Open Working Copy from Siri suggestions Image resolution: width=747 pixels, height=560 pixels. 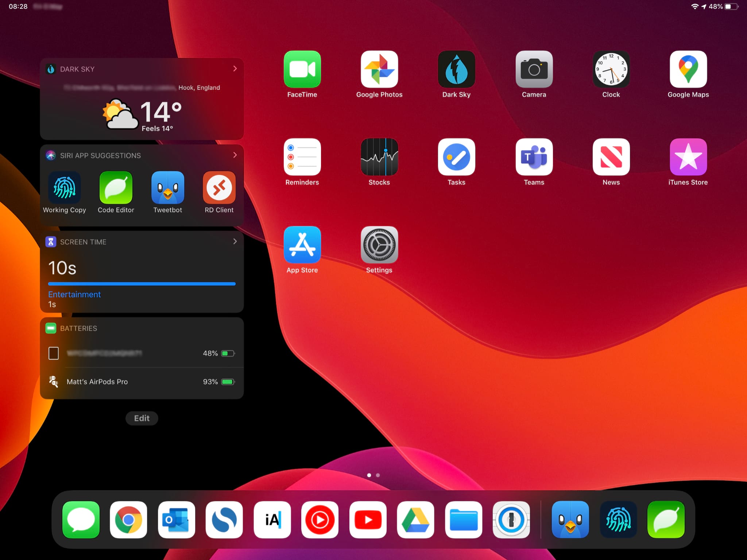point(65,187)
